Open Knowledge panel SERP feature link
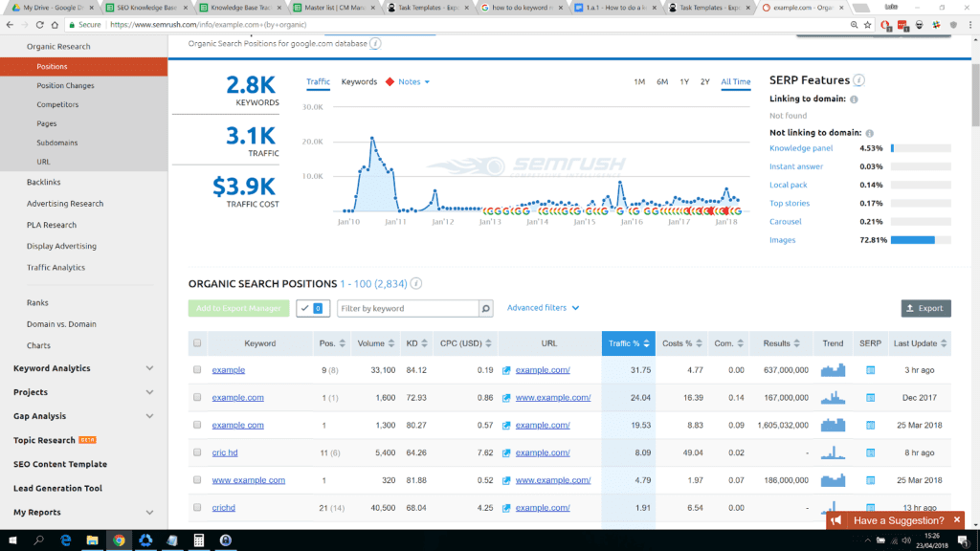The height and width of the screenshot is (551, 980). point(801,148)
